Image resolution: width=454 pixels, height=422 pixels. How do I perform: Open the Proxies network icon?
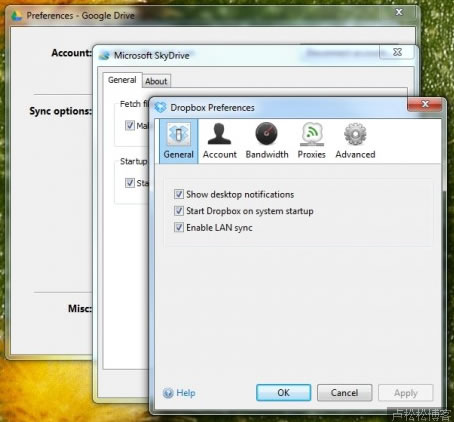(312, 134)
